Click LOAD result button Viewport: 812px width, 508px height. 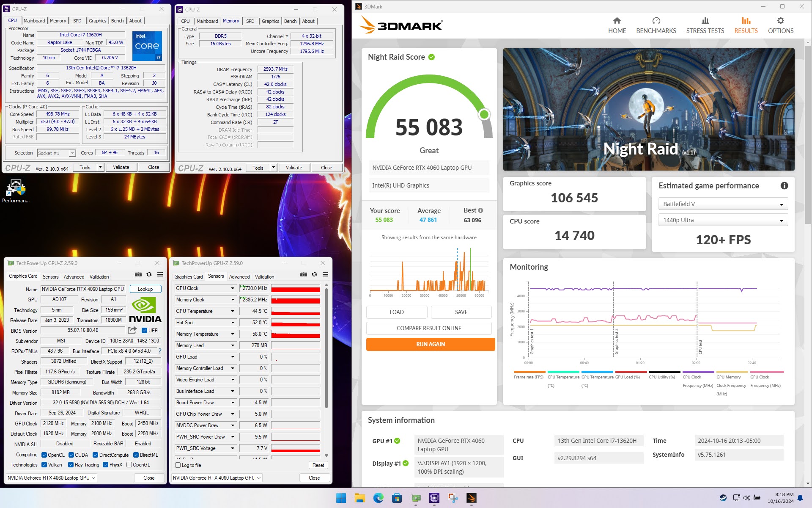397,312
